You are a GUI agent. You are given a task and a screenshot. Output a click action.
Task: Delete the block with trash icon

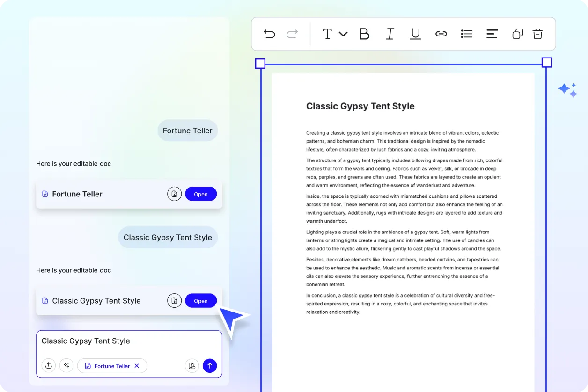pos(537,34)
